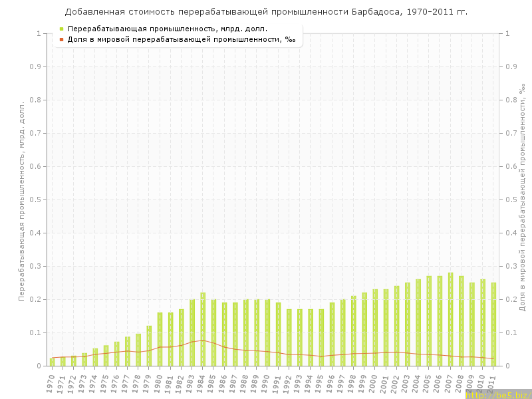532x399 pixels.
Task: Click the chart title about Барбадоса 1970-2011
Action: (x=266, y=12)
